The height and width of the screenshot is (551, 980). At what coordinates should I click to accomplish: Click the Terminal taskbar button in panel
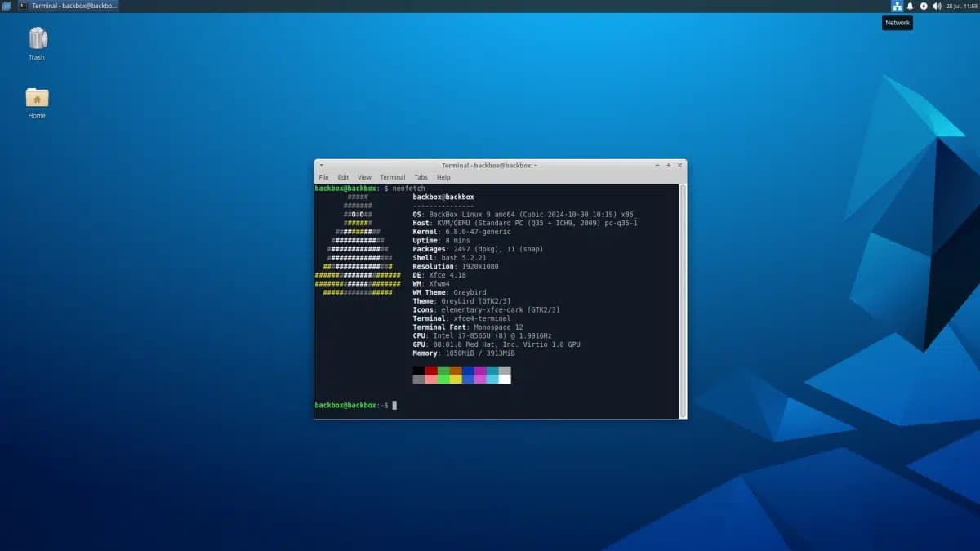click(x=69, y=6)
